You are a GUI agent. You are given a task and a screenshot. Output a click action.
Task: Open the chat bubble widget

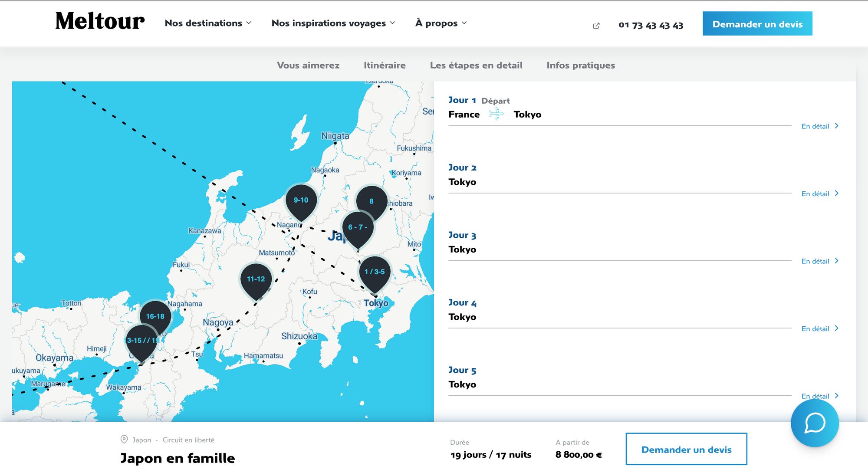point(814,423)
